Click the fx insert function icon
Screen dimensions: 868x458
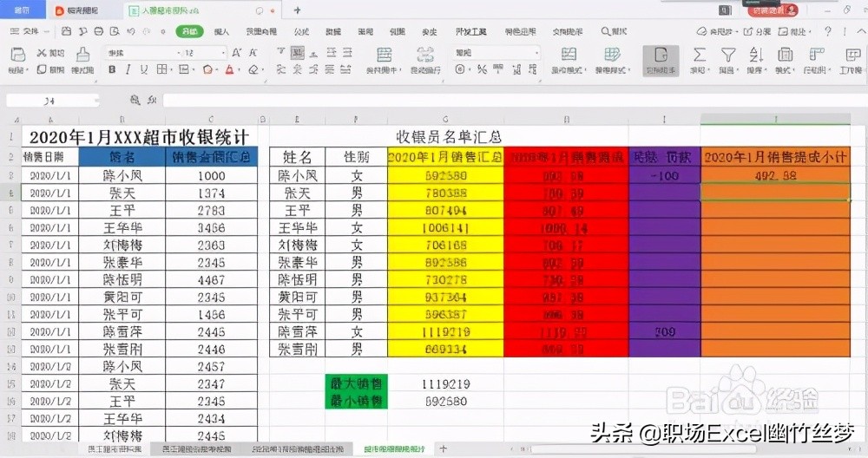pyautogui.click(x=151, y=100)
